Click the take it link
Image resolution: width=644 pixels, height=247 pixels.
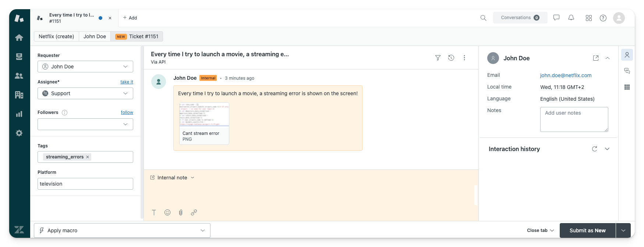point(127,82)
